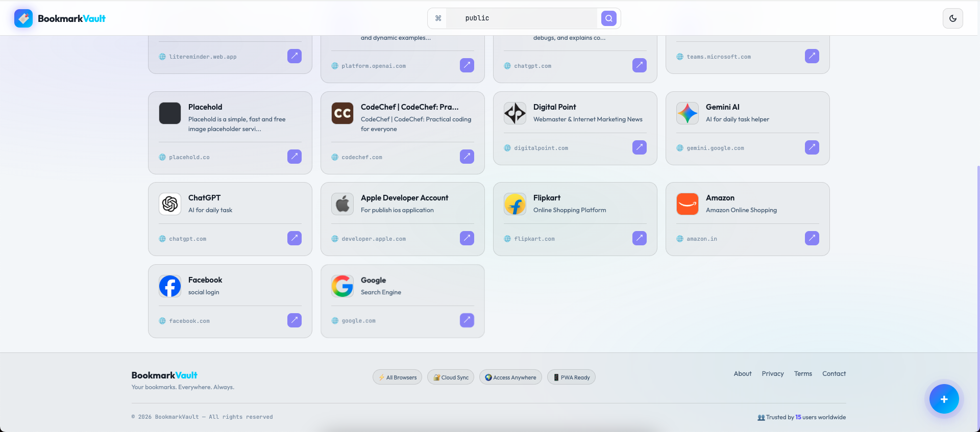Open the litereminder.web.app link arrow

pos(295,56)
